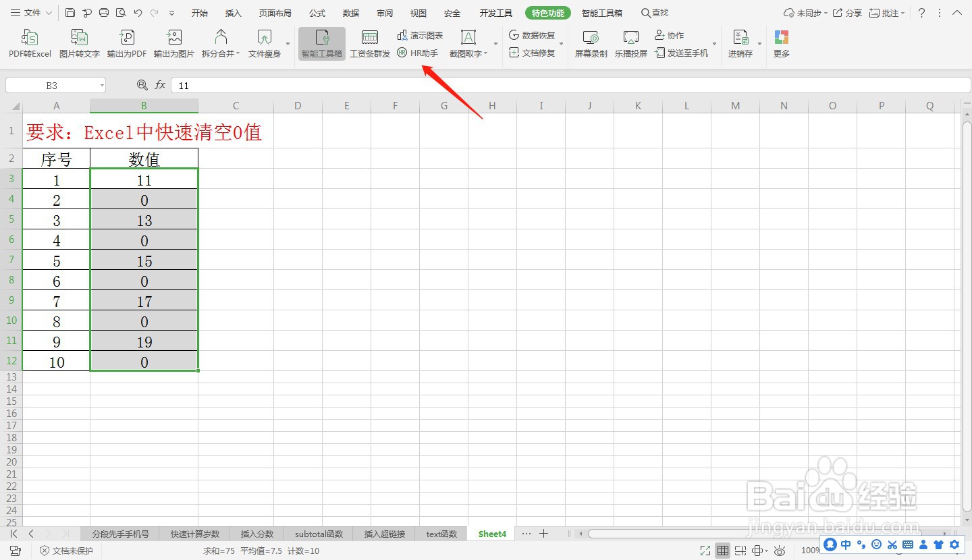Click the zoom magnifier beside fx

coord(142,85)
